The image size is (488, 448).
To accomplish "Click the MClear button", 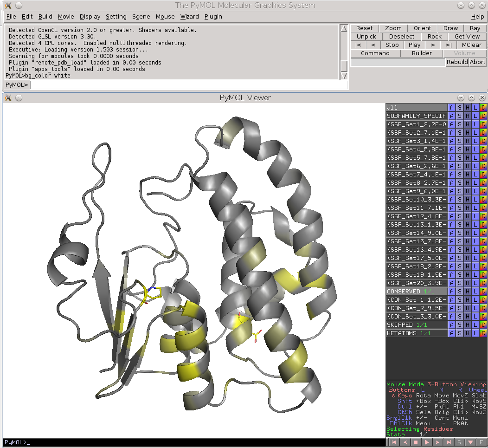I will 471,45.
